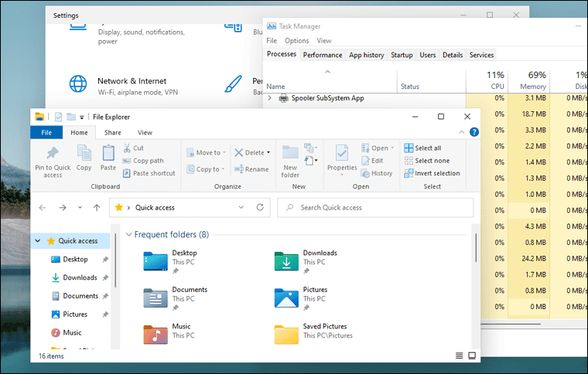Switch to the View ribbon tab
The image size is (588, 374).
[145, 133]
